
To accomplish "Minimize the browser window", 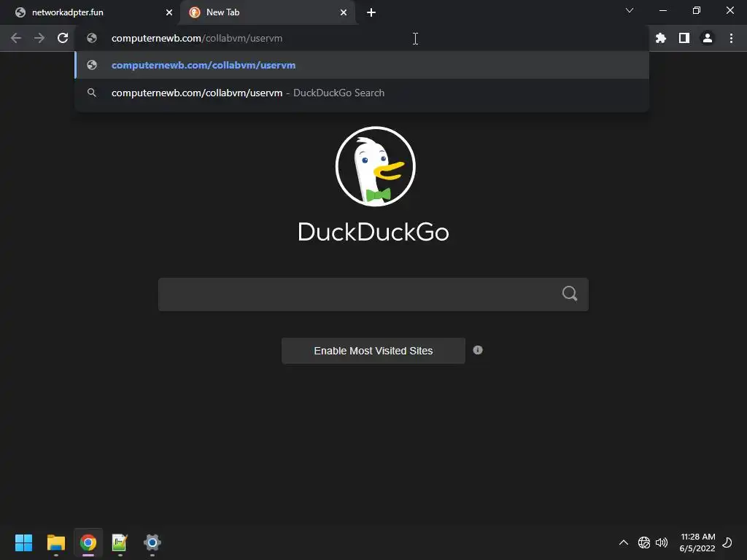I will pos(662,10).
